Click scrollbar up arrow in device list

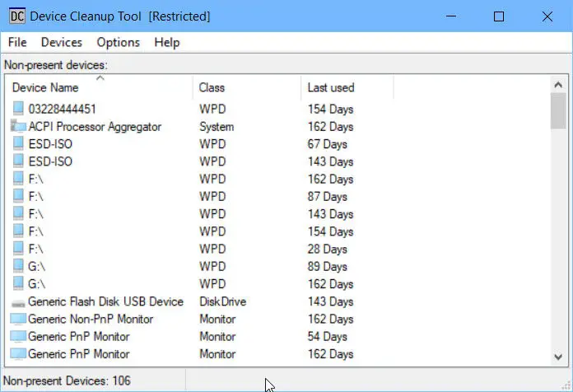[x=558, y=85]
